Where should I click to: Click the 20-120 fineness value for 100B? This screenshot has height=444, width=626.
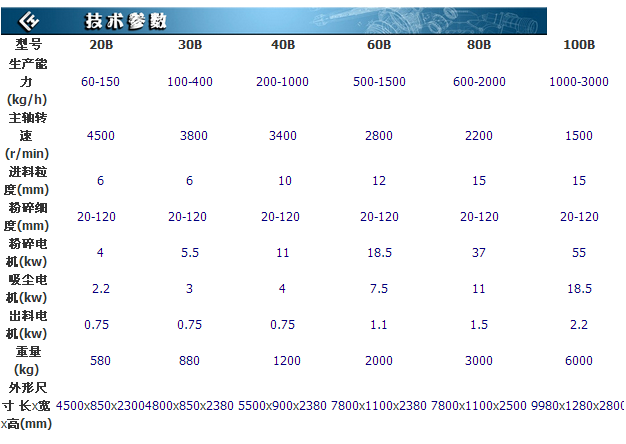point(579,217)
